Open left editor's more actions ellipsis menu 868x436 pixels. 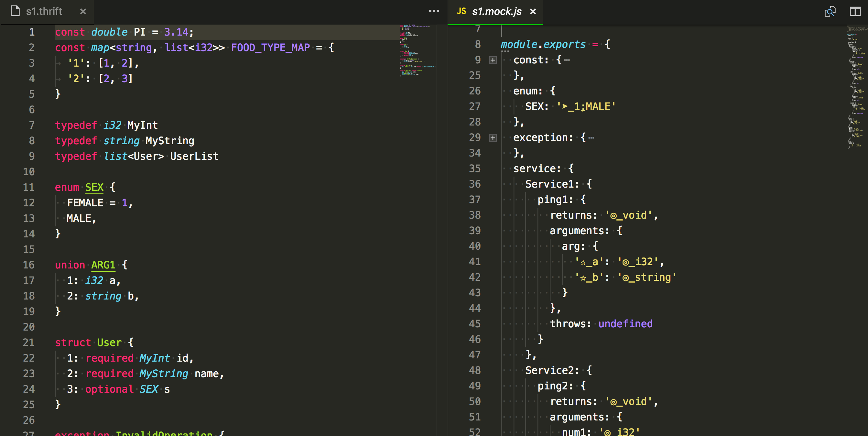click(434, 11)
